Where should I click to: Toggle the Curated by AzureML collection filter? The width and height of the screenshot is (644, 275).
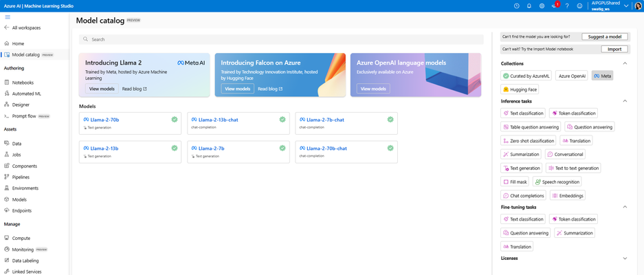tap(526, 76)
